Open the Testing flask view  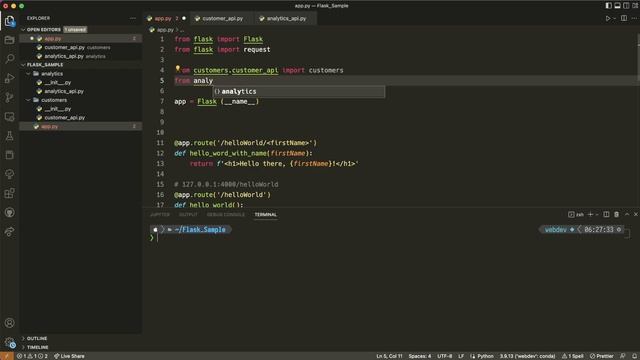click(9, 136)
